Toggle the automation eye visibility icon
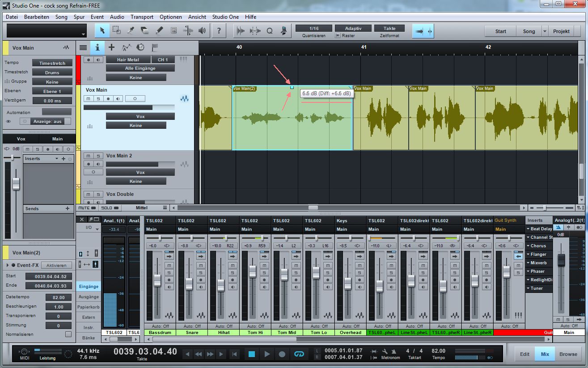The height and width of the screenshot is (368, 588). [x=8, y=121]
